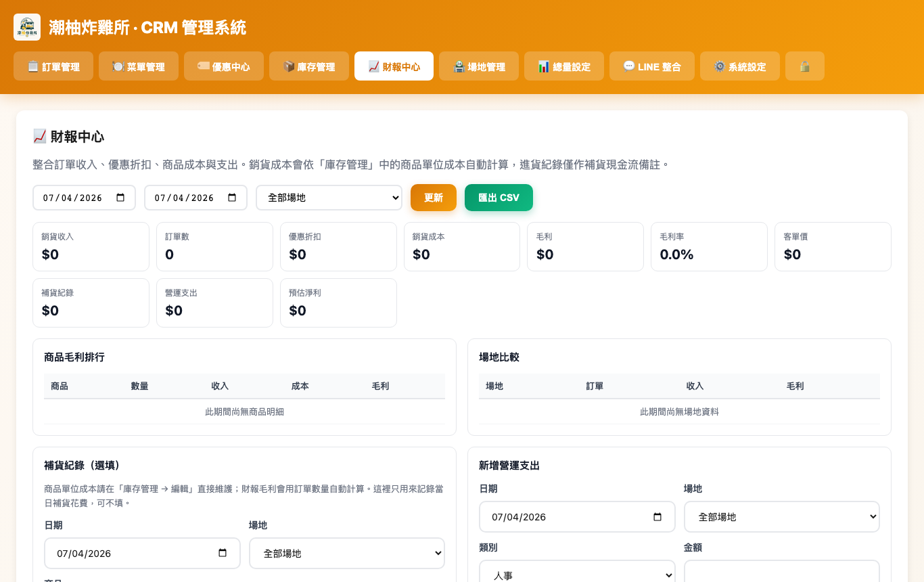The image size is (924, 582).
Task: Open calendar picker in 新增營運支出 date field
Action: (x=657, y=516)
